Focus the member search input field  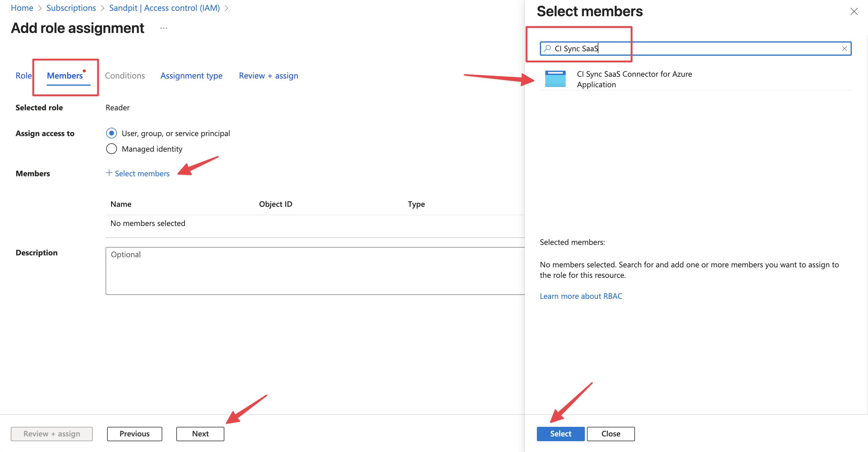(x=696, y=49)
